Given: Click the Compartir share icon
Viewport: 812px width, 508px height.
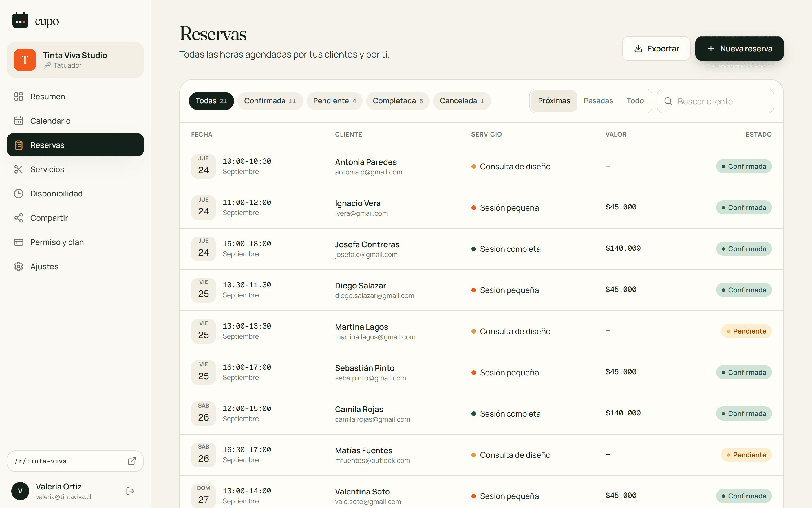Looking at the screenshot, I should coord(18,218).
